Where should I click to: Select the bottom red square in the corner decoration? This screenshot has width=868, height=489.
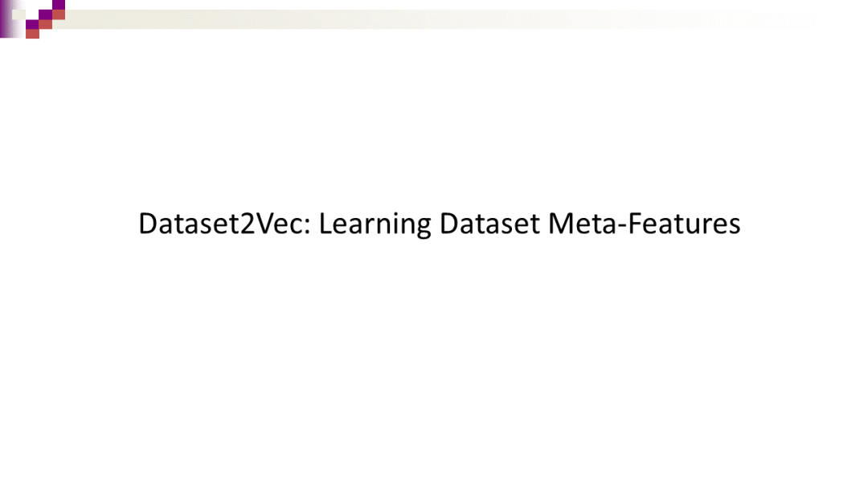click(x=32, y=34)
